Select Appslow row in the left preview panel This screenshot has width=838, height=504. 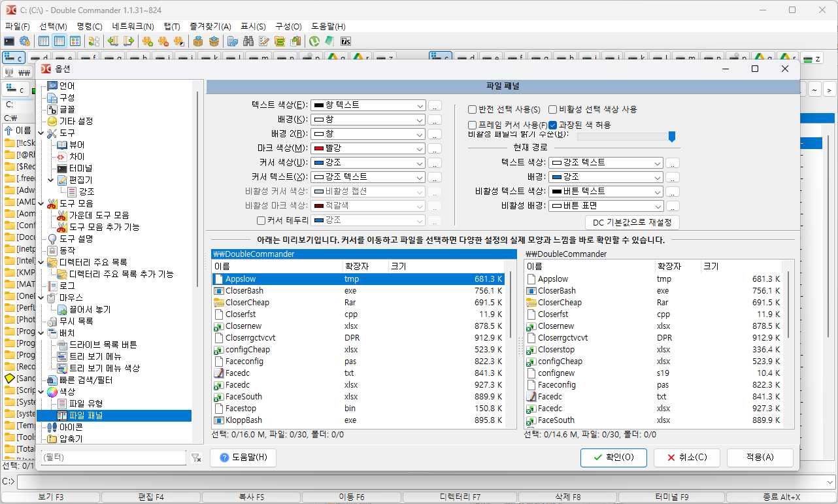[358, 279]
